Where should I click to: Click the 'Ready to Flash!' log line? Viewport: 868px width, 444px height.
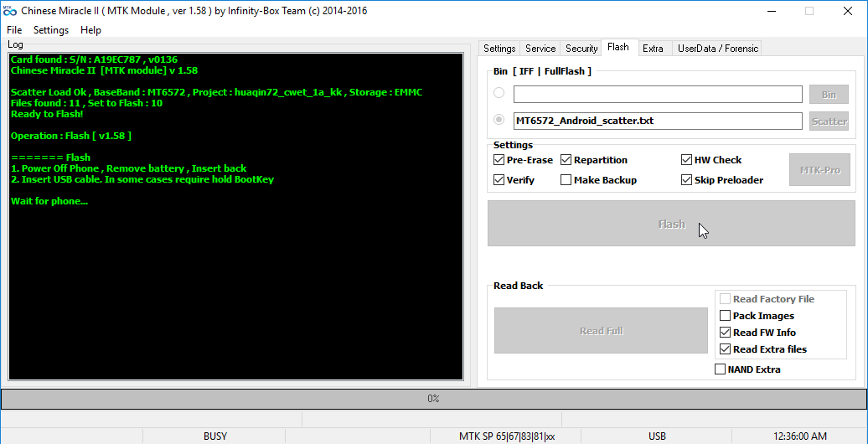point(47,114)
